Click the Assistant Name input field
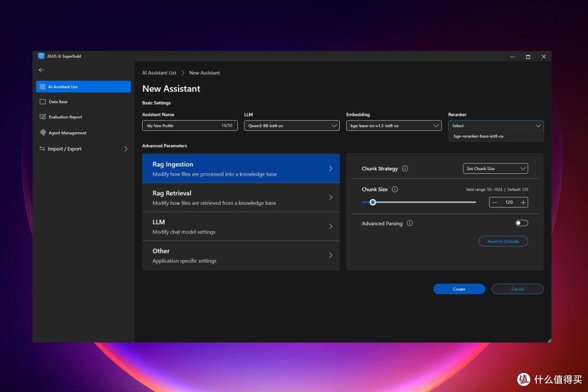This screenshot has height=392, width=588. click(x=190, y=126)
